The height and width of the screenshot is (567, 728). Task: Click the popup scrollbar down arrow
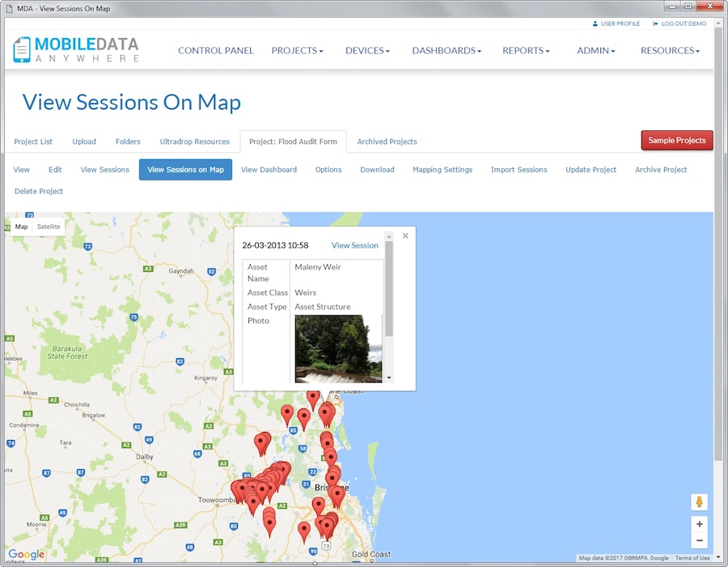pyautogui.click(x=389, y=378)
